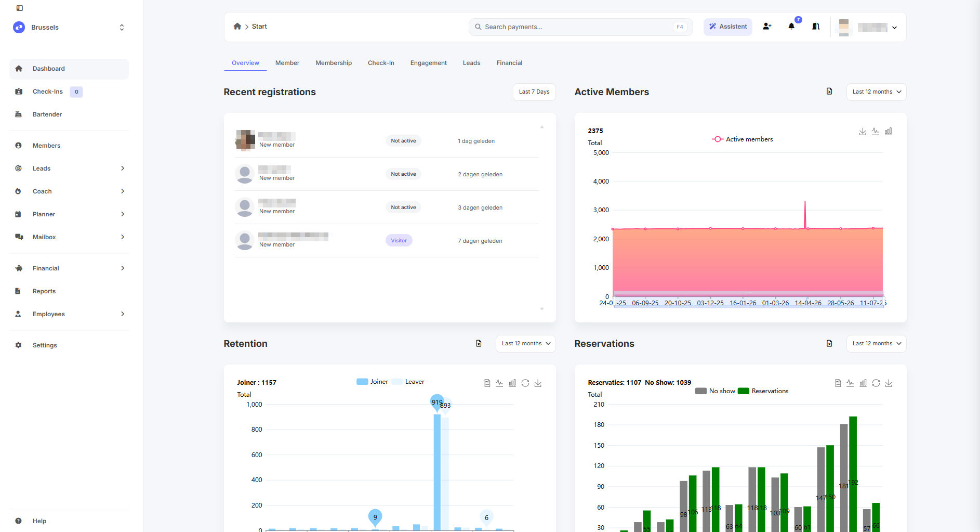Image resolution: width=980 pixels, height=532 pixels.
Task: Download the Reservations chart image
Action: click(889, 383)
